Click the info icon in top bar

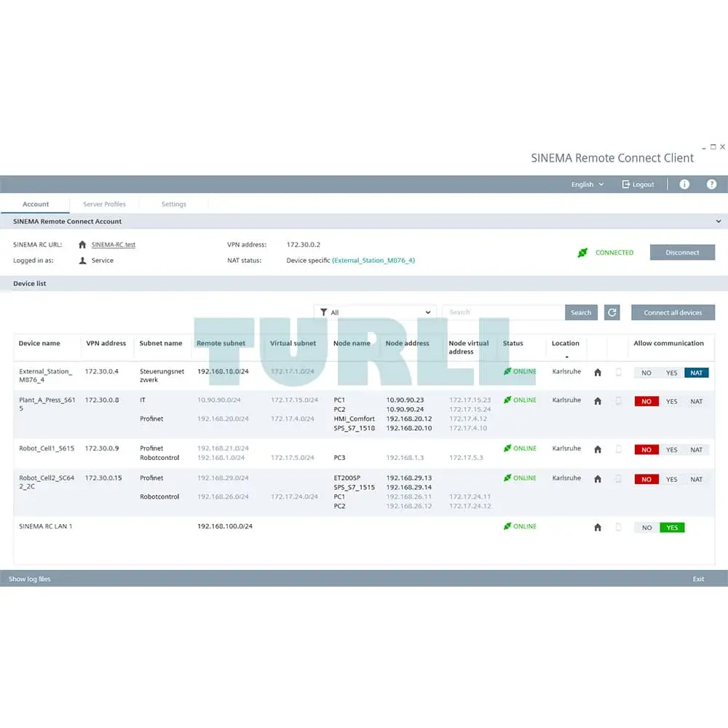coord(684,184)
